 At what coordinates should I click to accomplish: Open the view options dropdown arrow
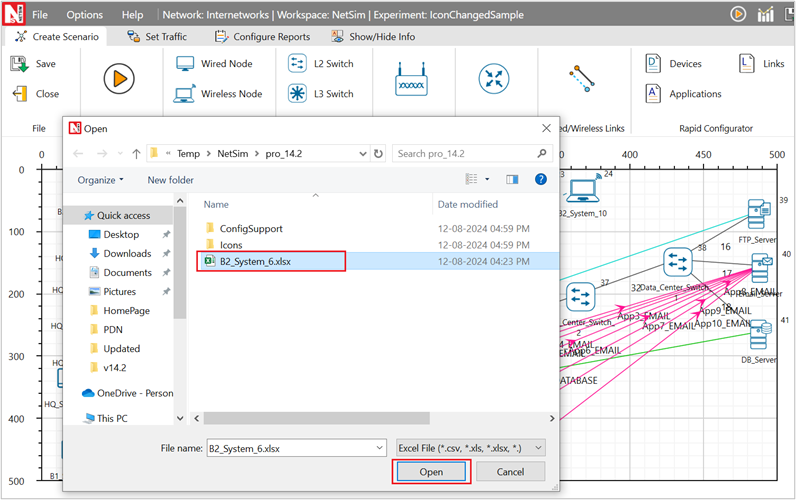click(487, 179)
